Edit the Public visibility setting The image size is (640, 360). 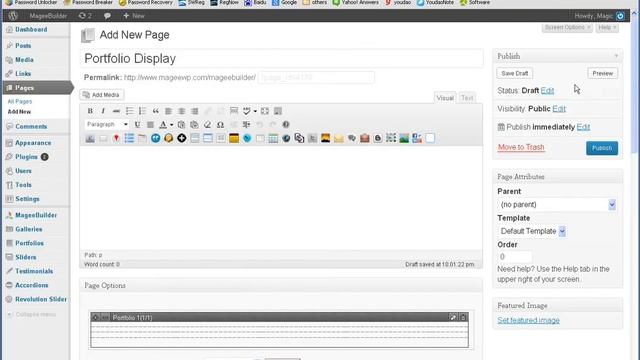coord(559,109)
